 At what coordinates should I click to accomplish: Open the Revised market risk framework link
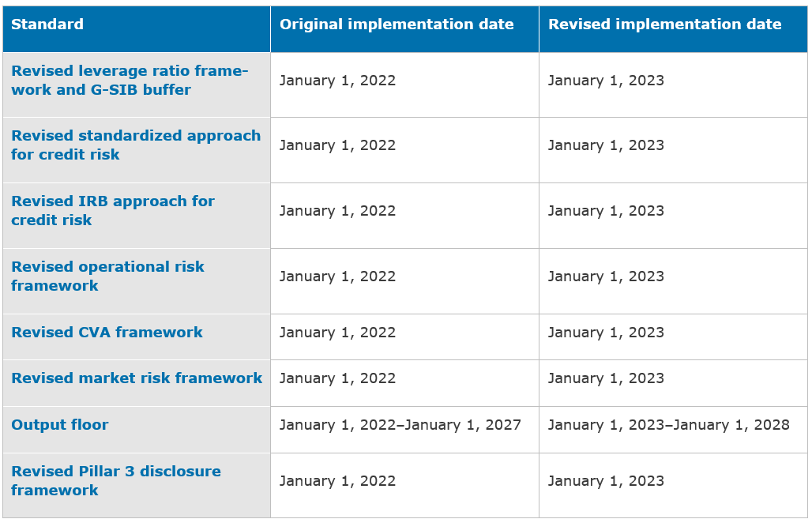pyautogui.click(x=137, y=378)
